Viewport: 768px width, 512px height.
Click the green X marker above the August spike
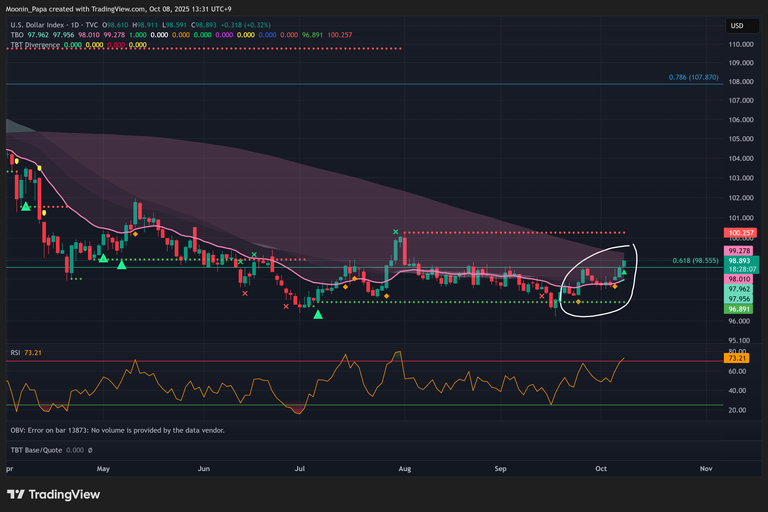396,232
